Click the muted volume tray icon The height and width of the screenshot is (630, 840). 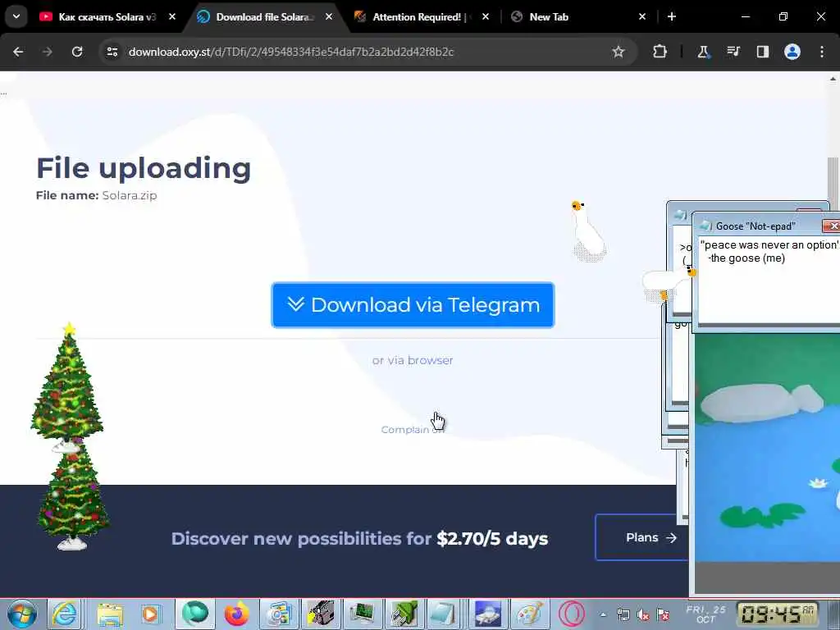click(643, 615)
